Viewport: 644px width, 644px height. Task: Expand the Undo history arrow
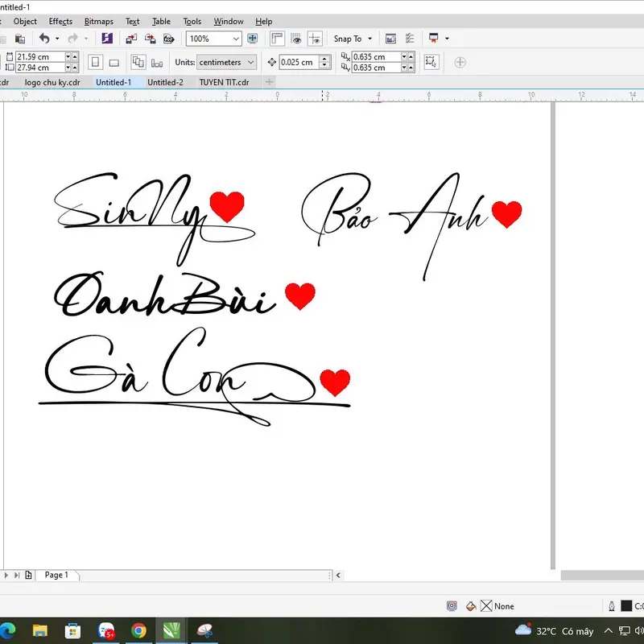point(57,39)
